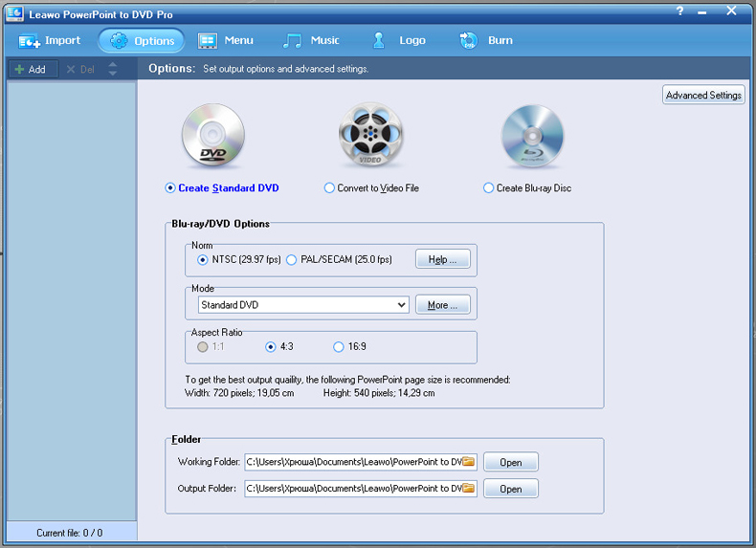Select Create Standard DVD radio button
The height and width of the screenshot is (548, 756).
click(222, 188)
